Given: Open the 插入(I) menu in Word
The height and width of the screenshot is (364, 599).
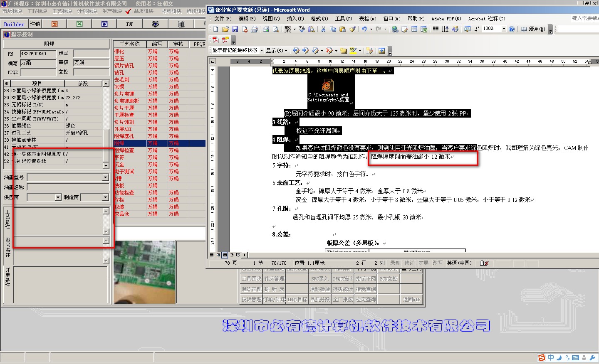Looking at the screenshot, I should pos(295,19).
